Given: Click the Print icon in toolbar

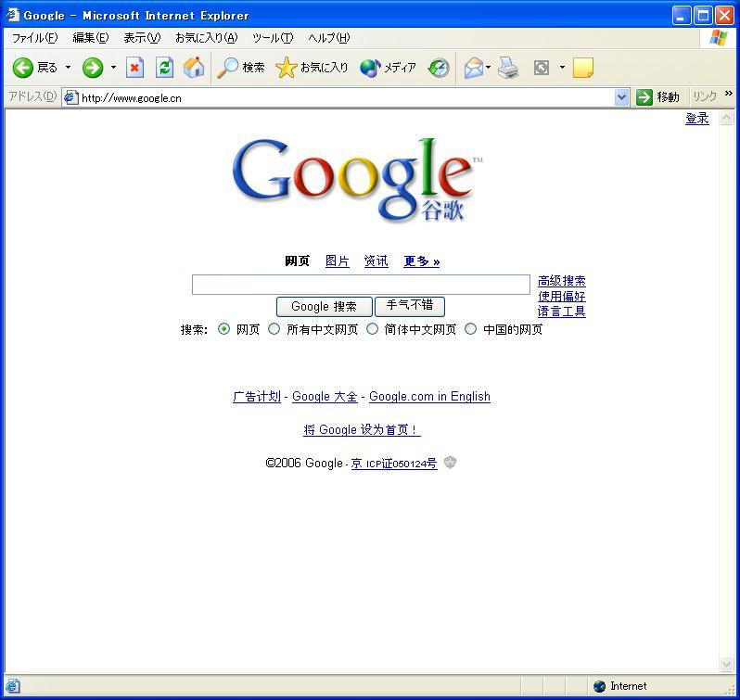Looking at the screenshot, I should [x=508, y=68].
